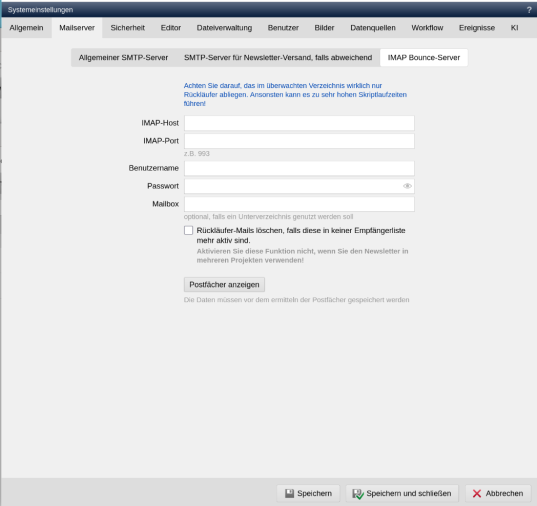Screen dimensions: 537x506
Task: Click the Systemeinstellungen window title
Action: click(40, 10)
